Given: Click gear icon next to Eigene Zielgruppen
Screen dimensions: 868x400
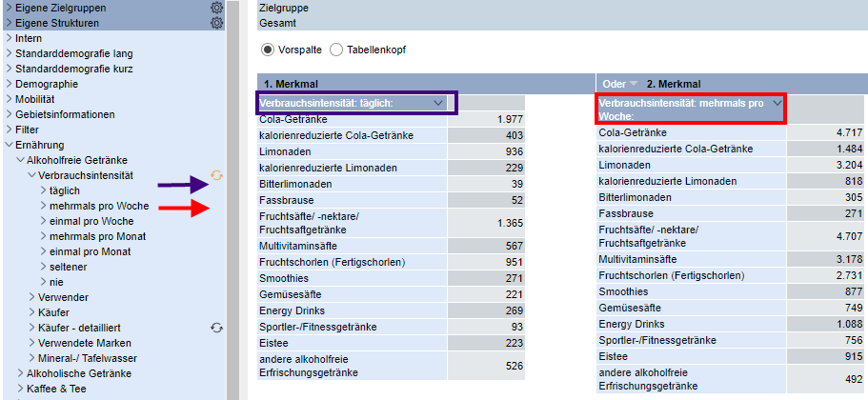Looking at the screenshot, I should (x=216, y=8).
